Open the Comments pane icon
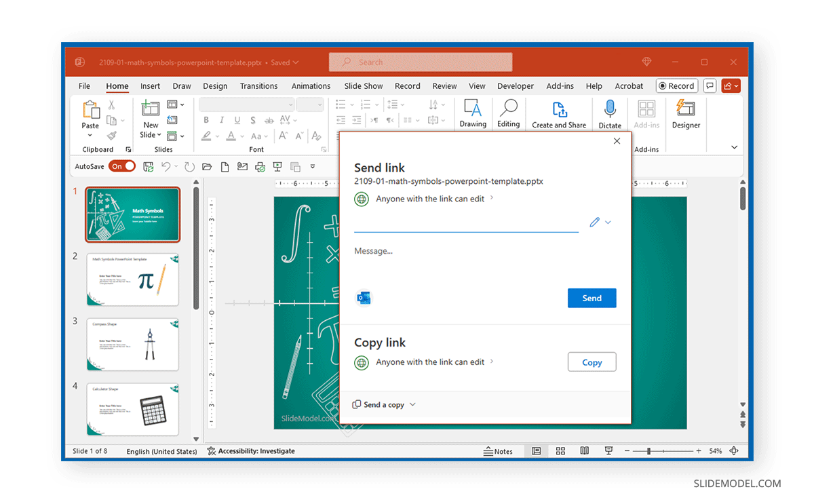814x504 pixels. pyautogui.click(x=710, y=86)
